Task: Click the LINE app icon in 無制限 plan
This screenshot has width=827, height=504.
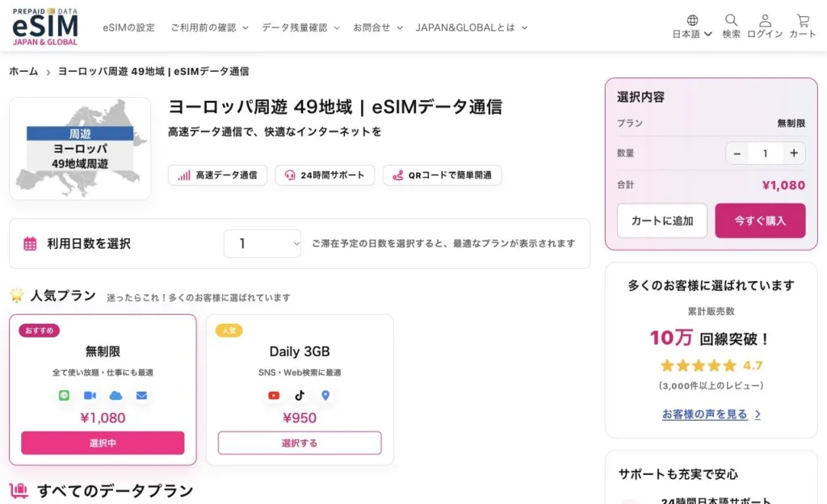Action: click(64, 396)
